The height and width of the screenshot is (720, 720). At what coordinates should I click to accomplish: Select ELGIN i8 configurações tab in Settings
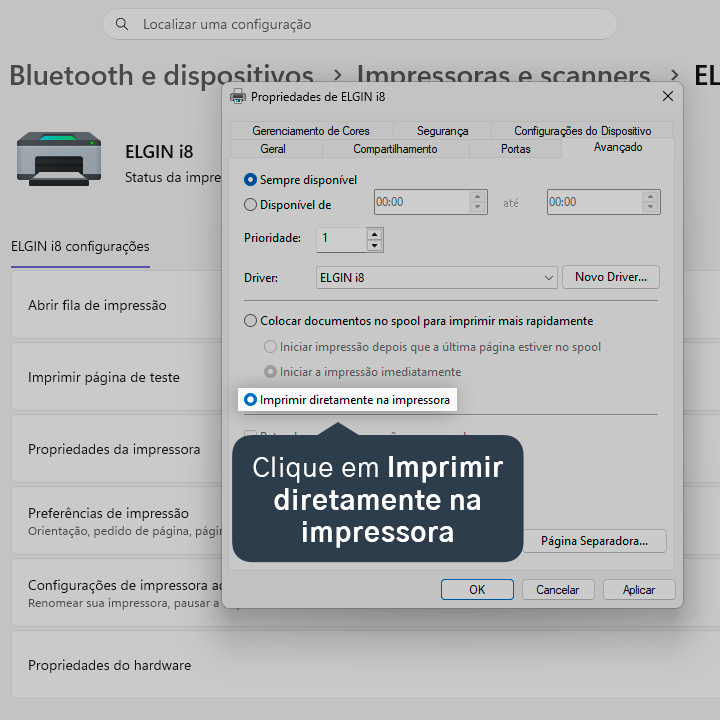80,247
